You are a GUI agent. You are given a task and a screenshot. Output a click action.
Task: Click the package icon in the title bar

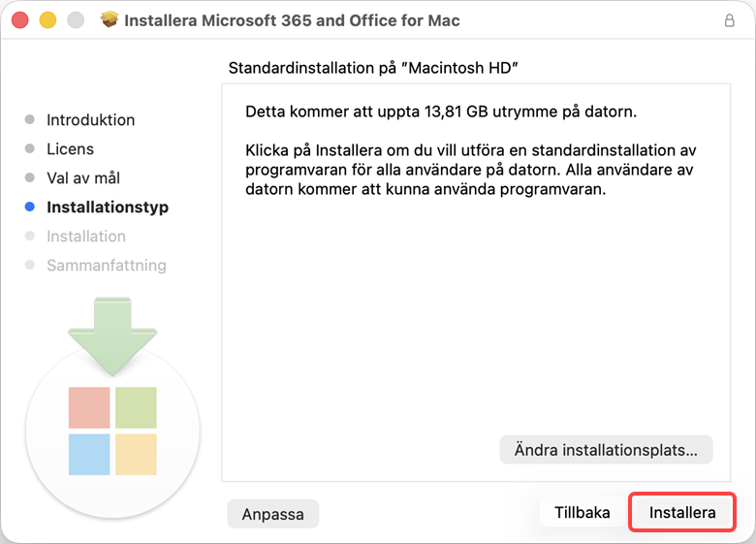tap(110, 20)
